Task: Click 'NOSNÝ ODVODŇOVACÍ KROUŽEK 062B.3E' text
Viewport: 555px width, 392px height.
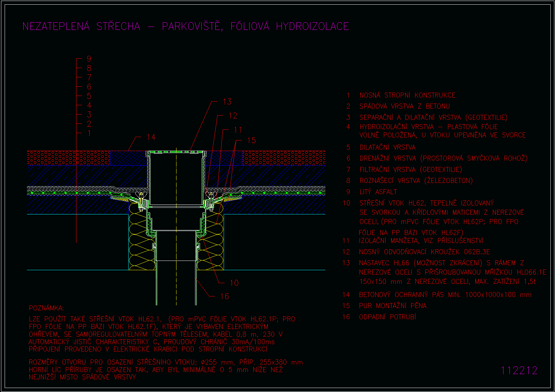Action: pos(424,252)
